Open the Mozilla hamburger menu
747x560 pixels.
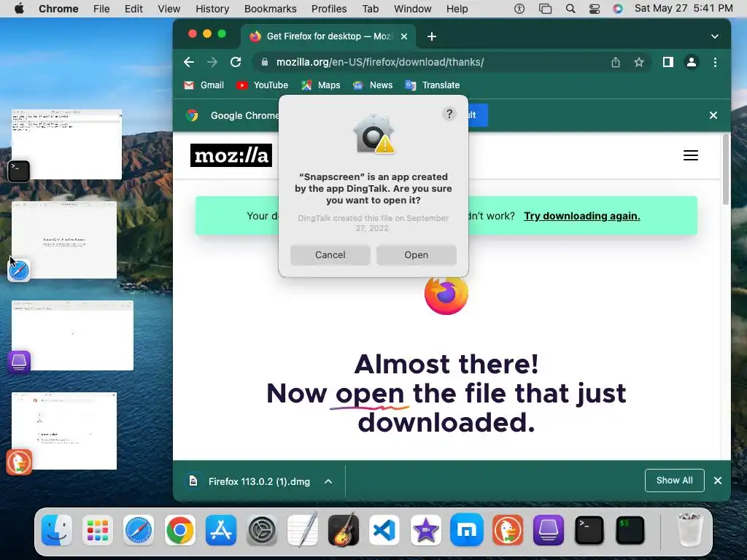[691, 155]
